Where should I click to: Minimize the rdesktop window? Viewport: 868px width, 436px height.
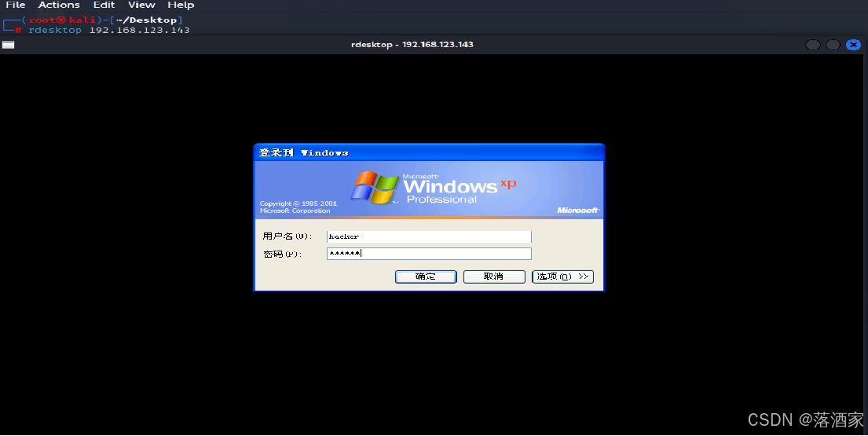pos(813,45)
